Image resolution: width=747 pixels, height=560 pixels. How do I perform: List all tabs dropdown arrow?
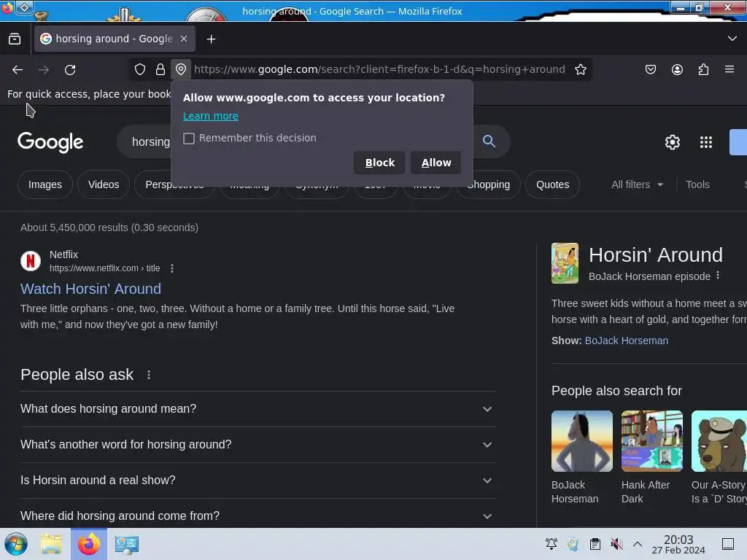[x=732, y=39]
